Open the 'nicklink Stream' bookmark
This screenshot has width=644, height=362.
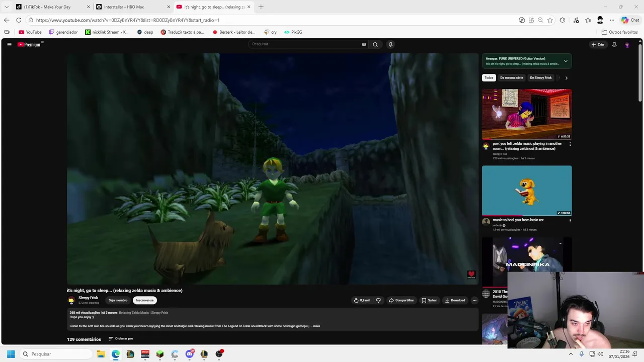(107, 32)
